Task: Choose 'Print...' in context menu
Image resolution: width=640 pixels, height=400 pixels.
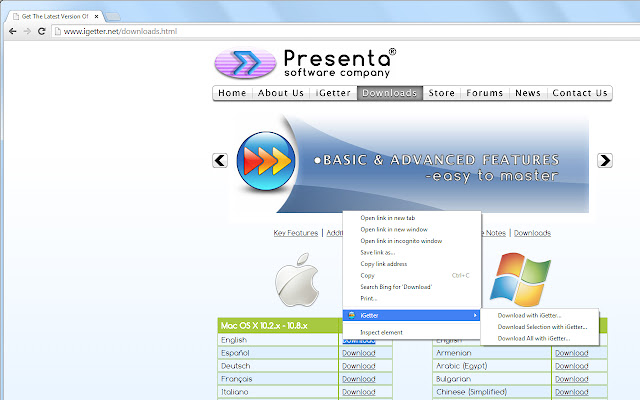Action: click(412, 298)
